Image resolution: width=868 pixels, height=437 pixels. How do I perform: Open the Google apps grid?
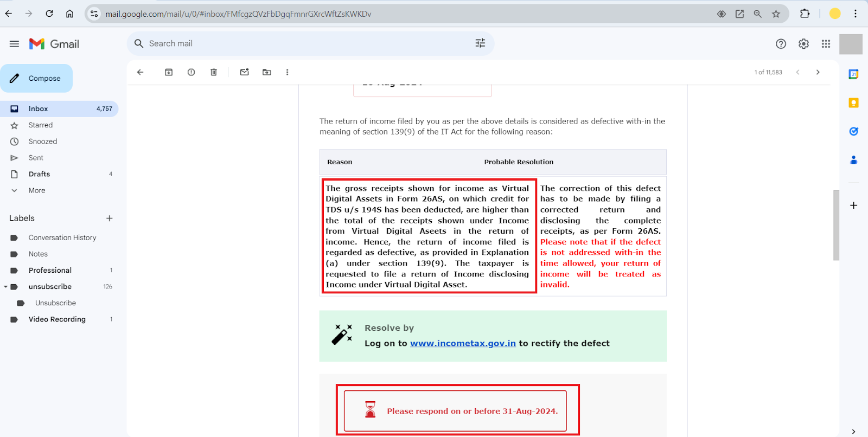(x=826, y=44)
